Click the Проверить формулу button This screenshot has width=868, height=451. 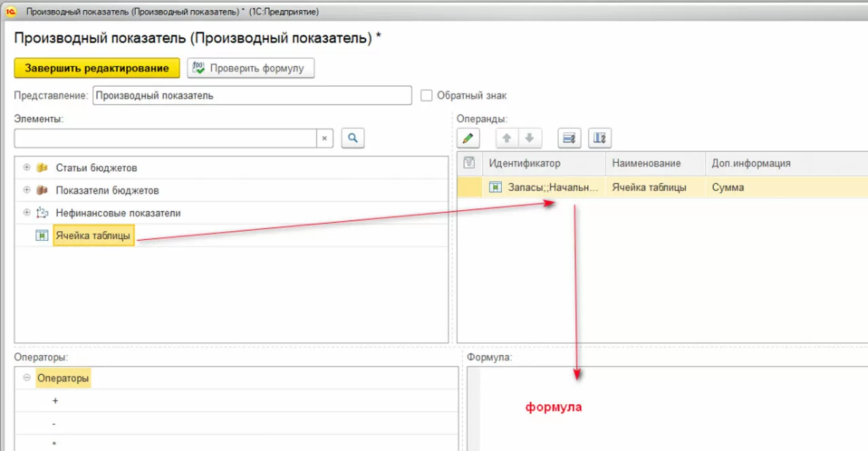pos(250,68)
